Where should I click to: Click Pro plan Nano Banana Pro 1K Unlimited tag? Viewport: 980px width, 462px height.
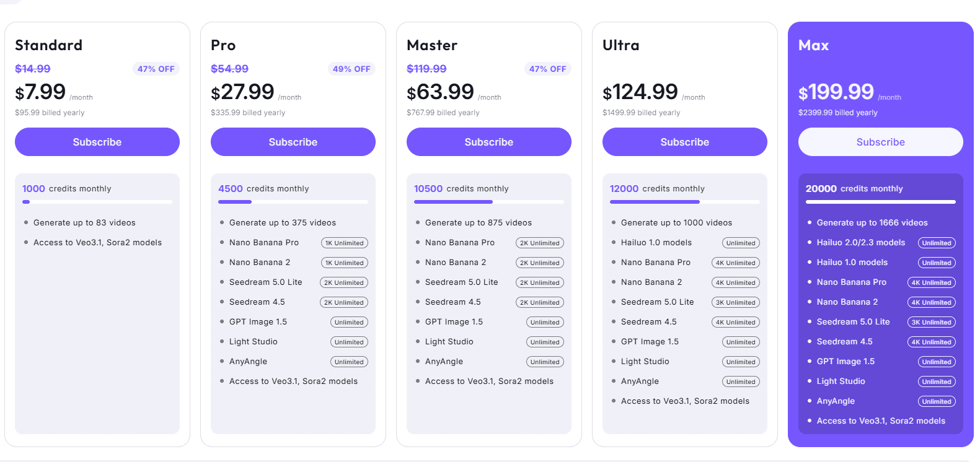345,243
